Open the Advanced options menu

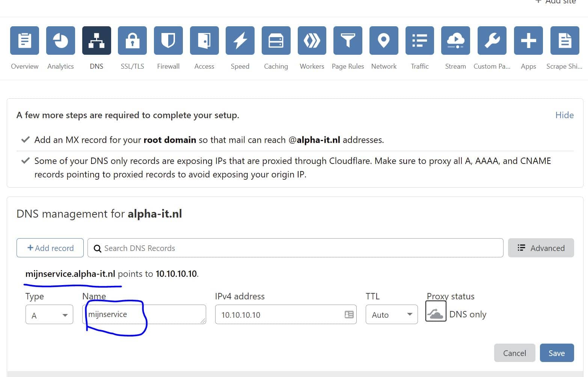(541, 248)
